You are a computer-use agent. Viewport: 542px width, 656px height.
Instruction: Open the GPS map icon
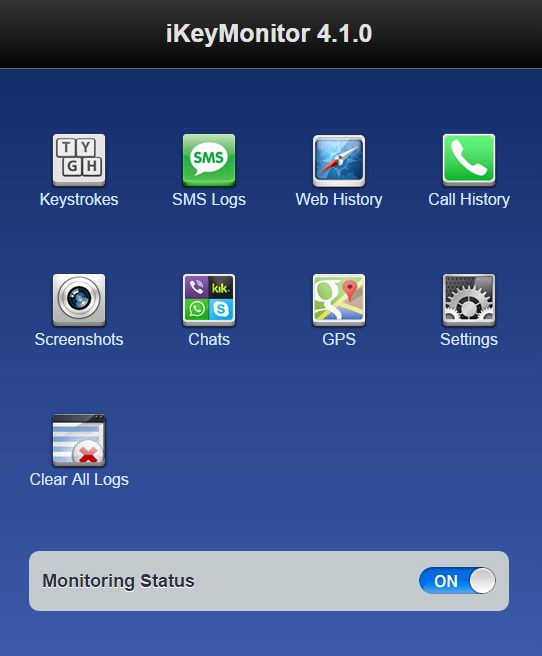339,300
